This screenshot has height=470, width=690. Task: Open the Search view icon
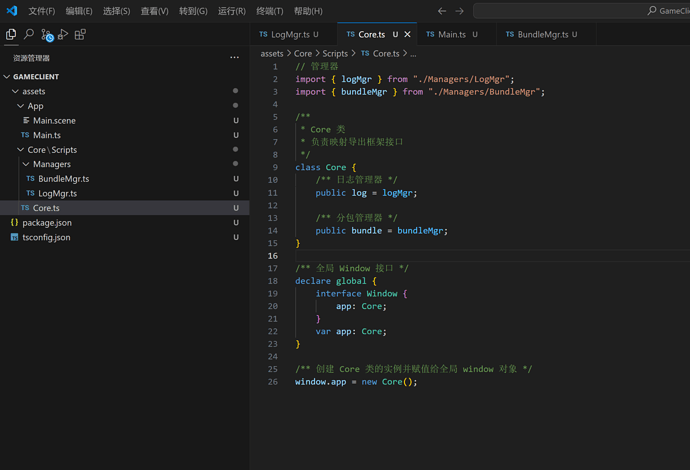pos(28,34)
